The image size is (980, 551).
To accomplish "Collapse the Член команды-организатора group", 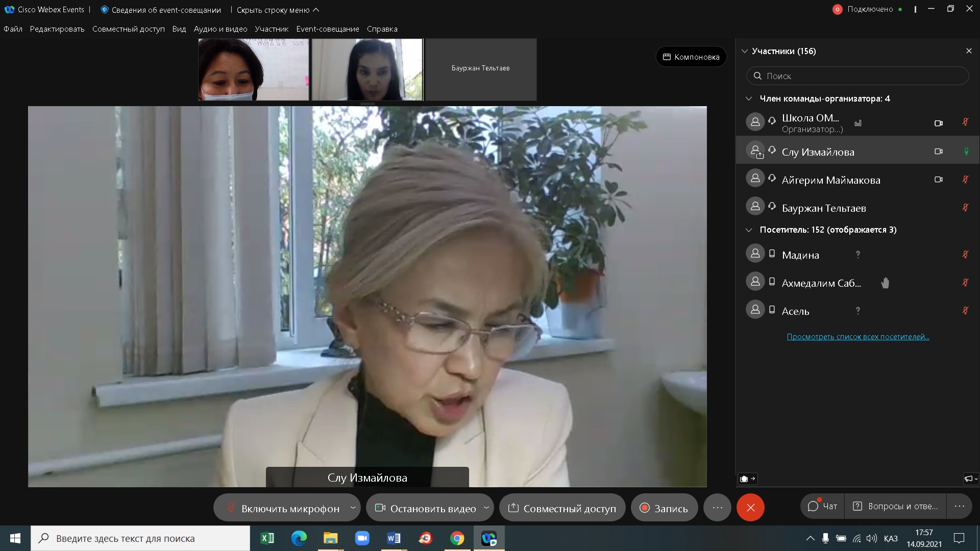I will click(749, 98).
